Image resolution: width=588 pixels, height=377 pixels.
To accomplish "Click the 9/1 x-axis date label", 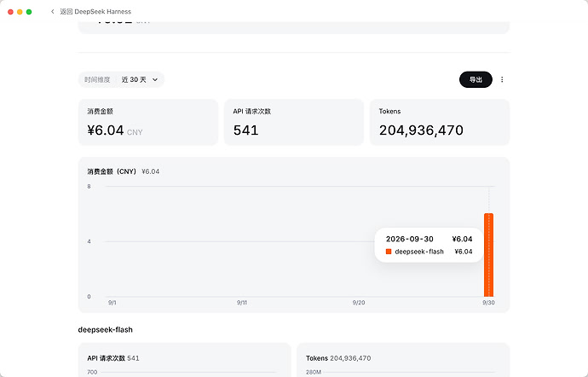I will click(x=112, y=303).
